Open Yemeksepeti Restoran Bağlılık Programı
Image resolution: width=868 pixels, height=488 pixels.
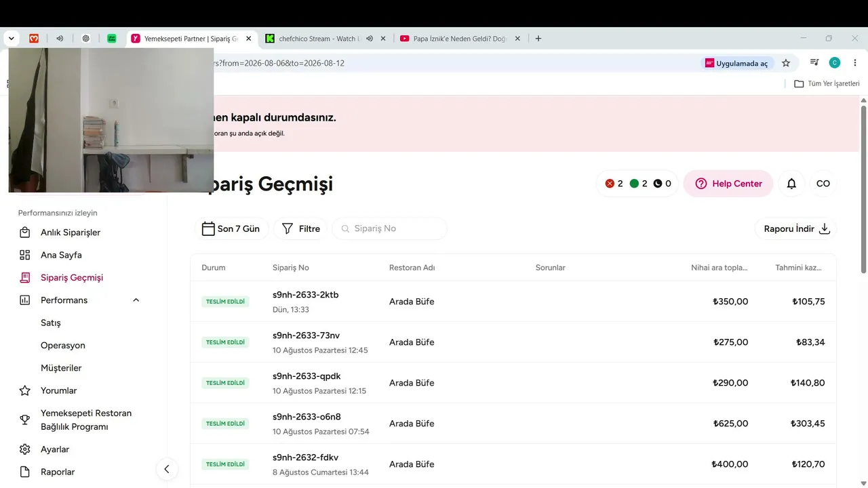click(x=86, y=420)
